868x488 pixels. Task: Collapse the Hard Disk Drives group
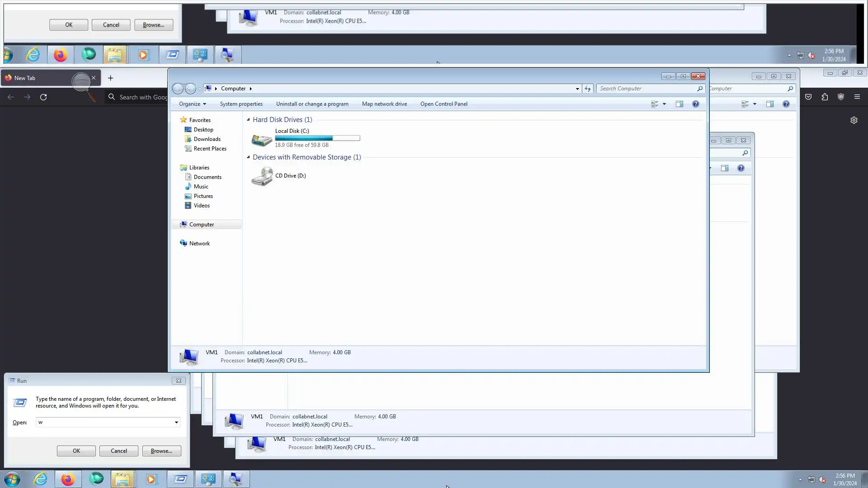pyautogui.click(x=248, y=120)
